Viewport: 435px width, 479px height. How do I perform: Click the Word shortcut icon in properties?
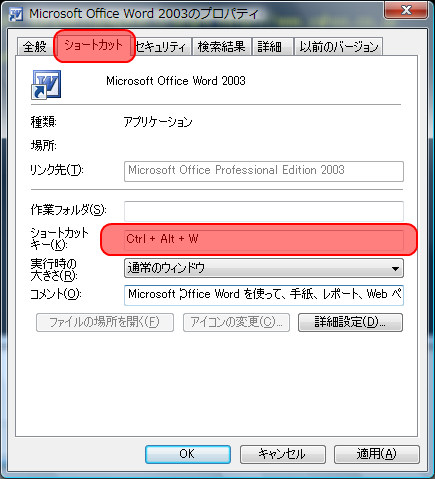click(x=46, y=85)
